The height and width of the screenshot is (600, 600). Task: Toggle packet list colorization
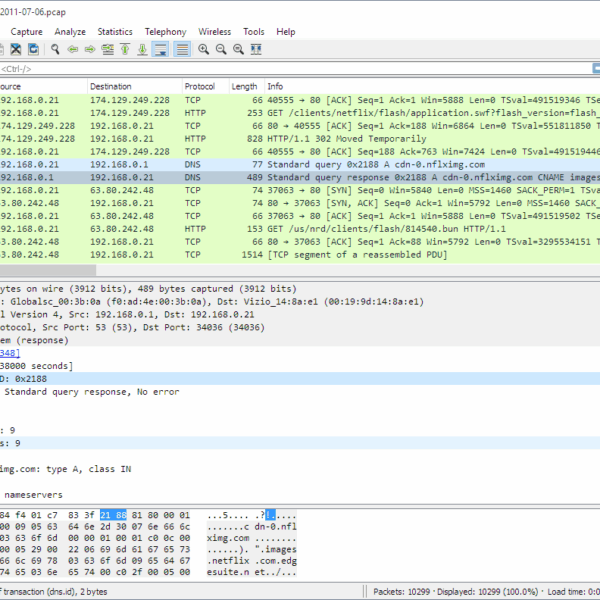(182, 49)
